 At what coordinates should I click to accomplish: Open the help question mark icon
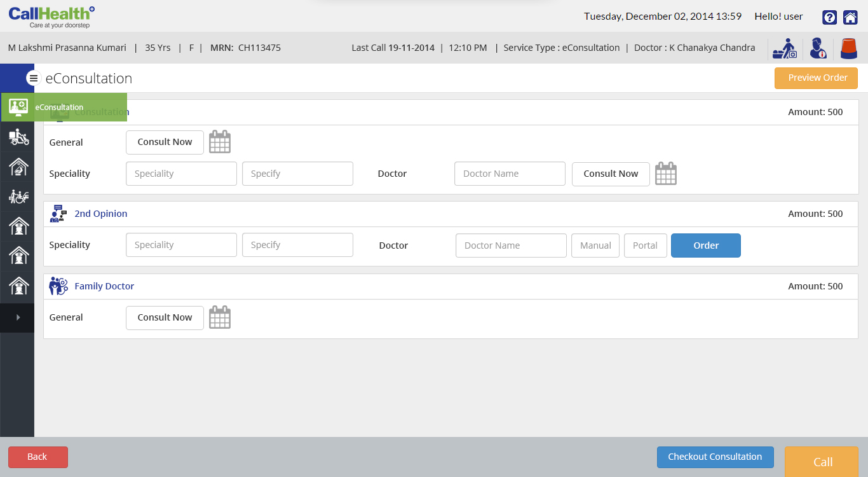tap(829, 17)
